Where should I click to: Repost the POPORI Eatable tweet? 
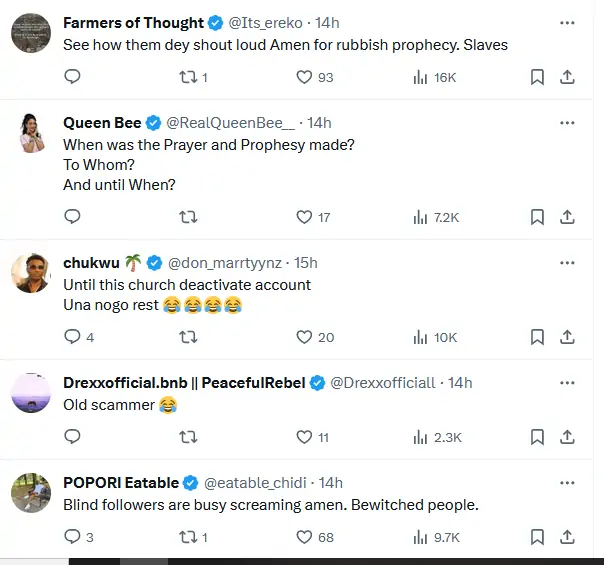pos(187,537)
